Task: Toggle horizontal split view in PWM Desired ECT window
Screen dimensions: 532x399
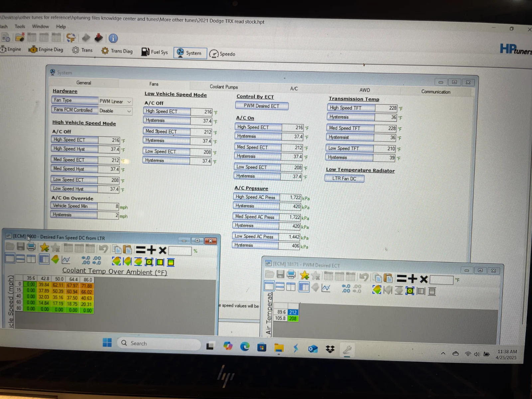Action: pos(280,286)
